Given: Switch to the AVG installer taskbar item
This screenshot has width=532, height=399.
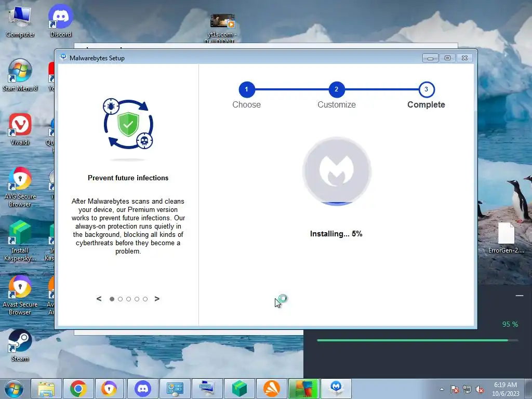Looking at the screenshot, I should click(x=304, y=389).
